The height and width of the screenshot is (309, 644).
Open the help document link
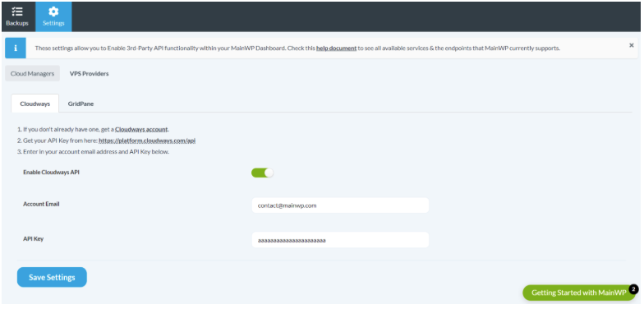[337, 48]
